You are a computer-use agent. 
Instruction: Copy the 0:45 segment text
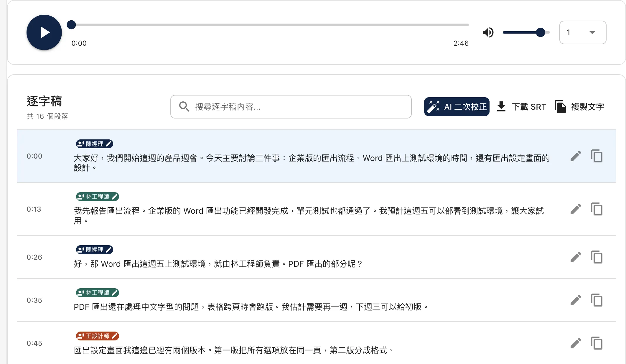tap(597, 343)
